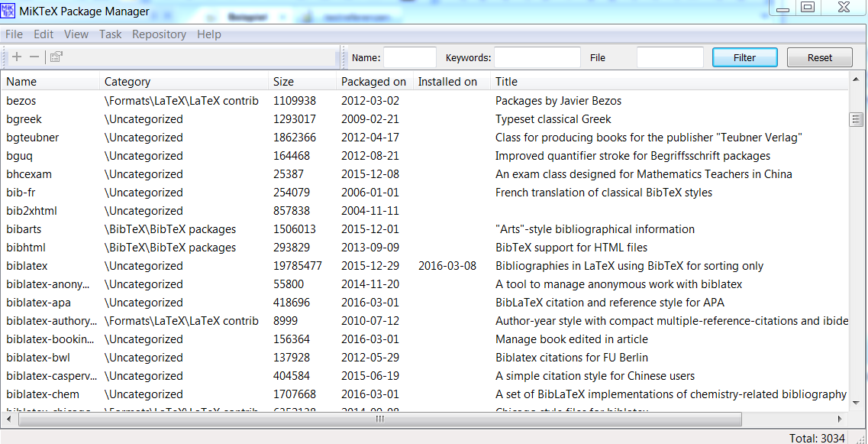The height and width of the screenshot is (444, 868).
Task: Click the horizontal scrollbar thumb
Action: tap(379, 420)
